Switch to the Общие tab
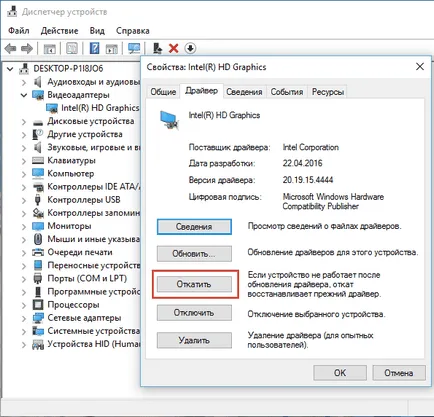 tap(163, 92)
